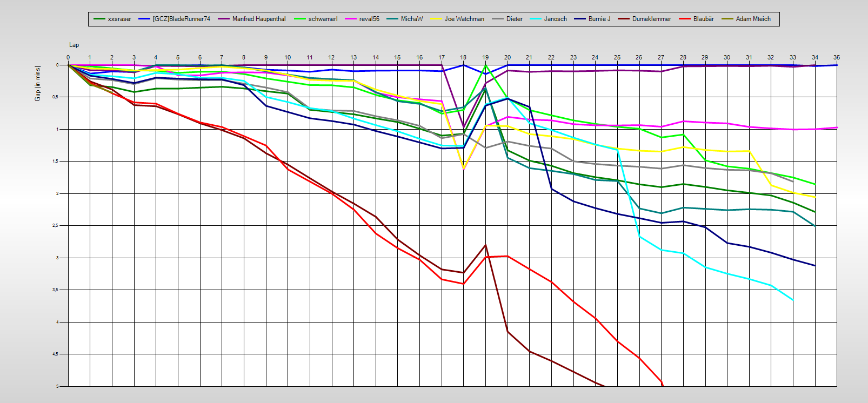Click lap 25 on the lap axis
Image resolution: width=868 pixels, height=403 pixels.
[617, 57]
